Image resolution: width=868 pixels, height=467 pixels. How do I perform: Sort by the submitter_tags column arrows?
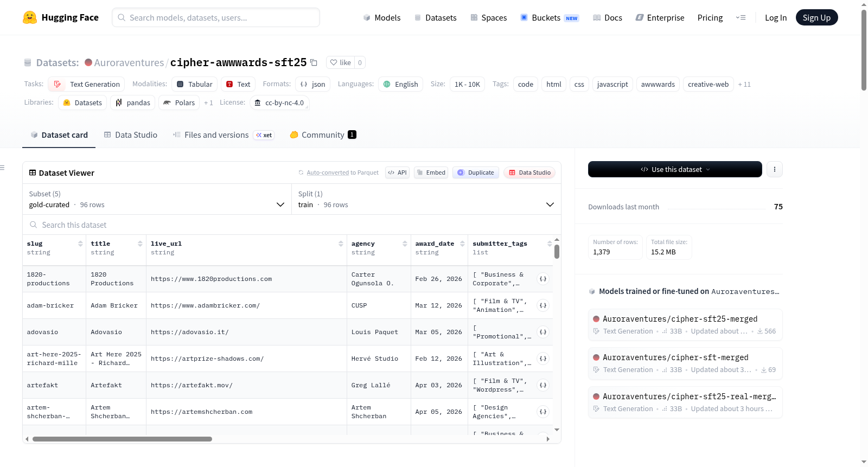coord(550,244)
